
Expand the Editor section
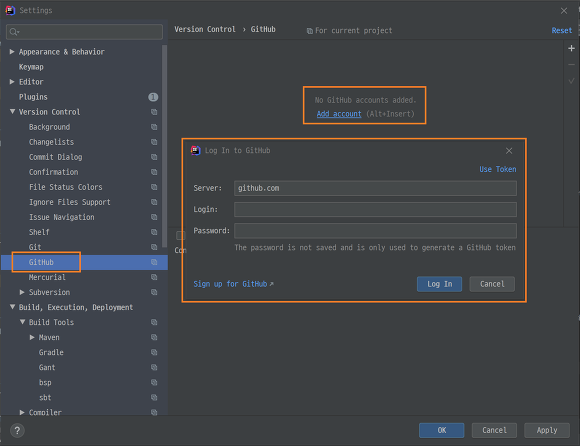click(x=12, y=82)
